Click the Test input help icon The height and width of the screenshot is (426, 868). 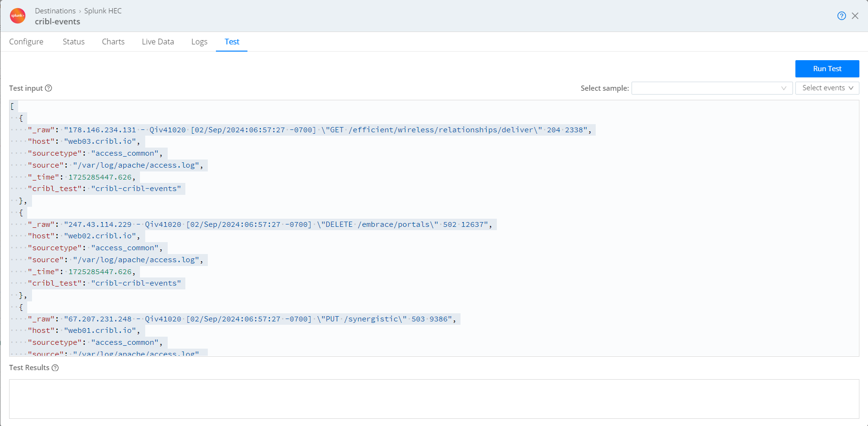[48, 88]
